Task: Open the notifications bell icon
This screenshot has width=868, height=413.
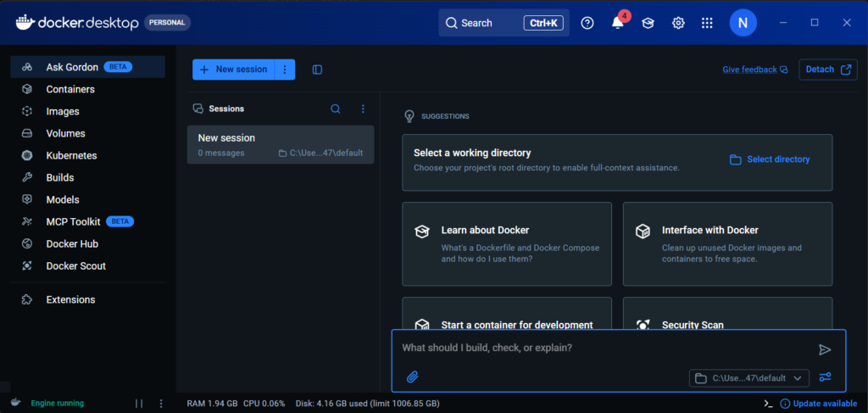Action: [x=618, y=24]
